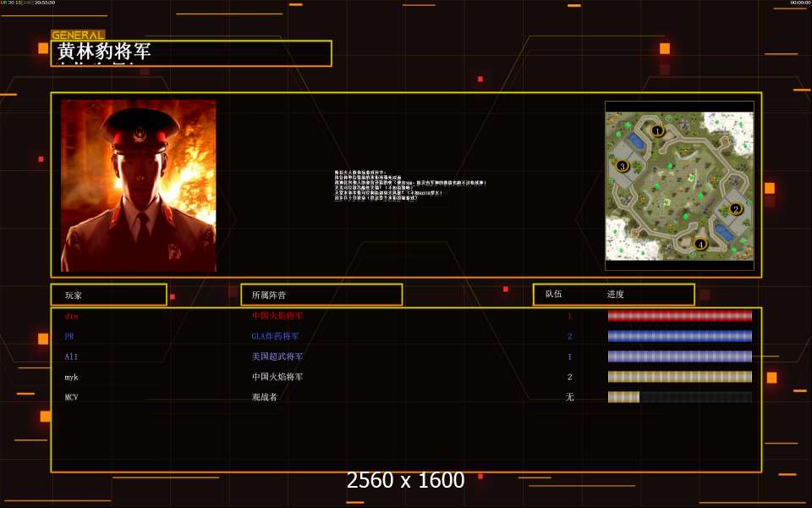Click team number in the red first row
Screen dimensions: 812x508
(x=569, y=316)
